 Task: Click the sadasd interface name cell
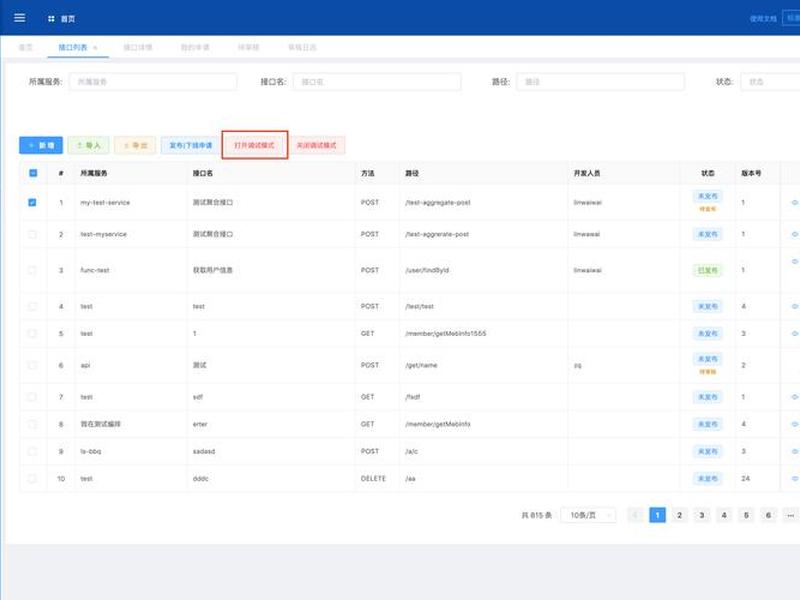[x=204, y=452]
